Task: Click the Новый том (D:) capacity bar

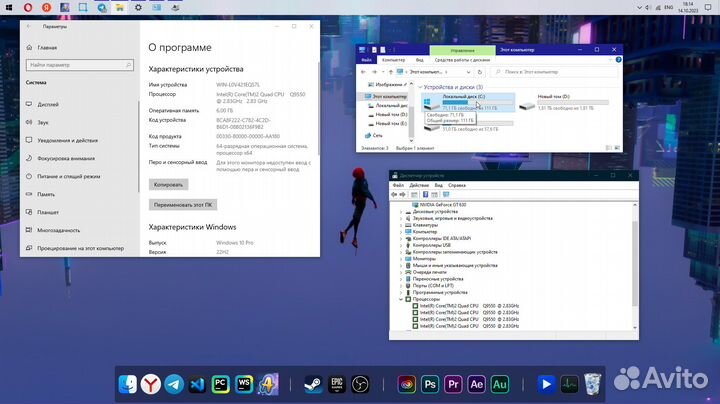Action: [x=573, y=102]
